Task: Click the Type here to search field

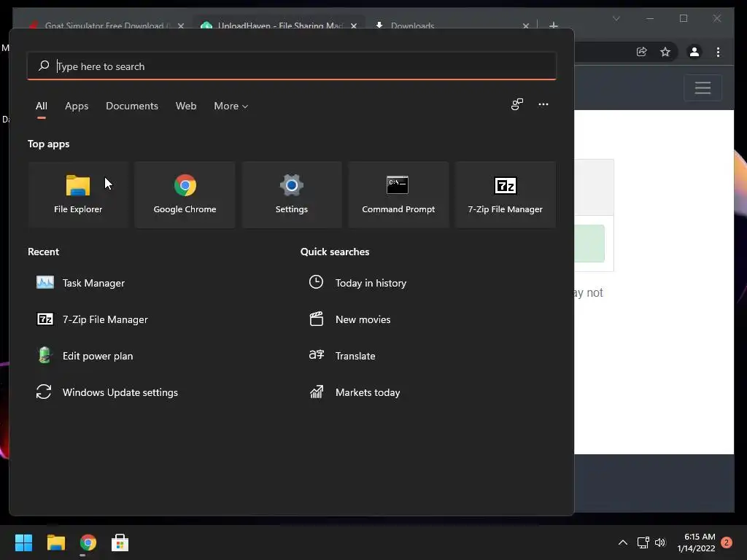Action: [292, 66]
